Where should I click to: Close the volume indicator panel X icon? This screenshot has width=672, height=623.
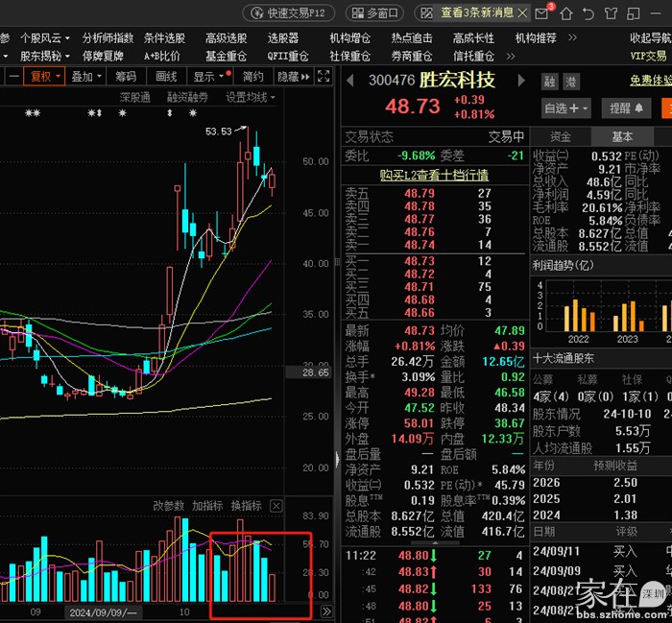click(x=276, y=506)
